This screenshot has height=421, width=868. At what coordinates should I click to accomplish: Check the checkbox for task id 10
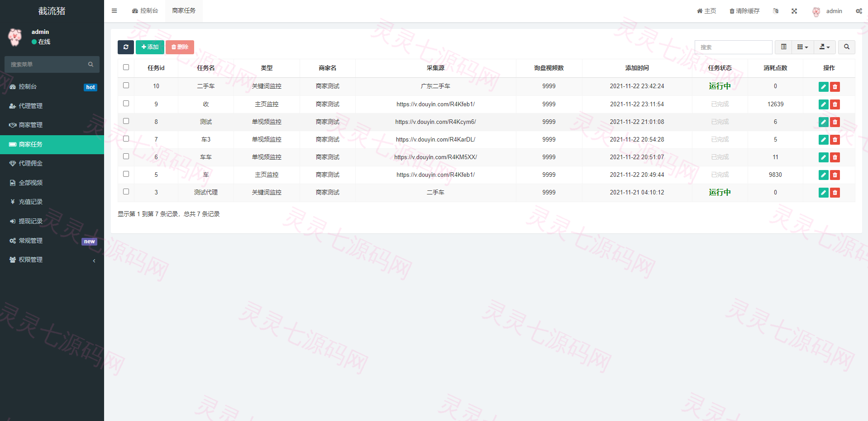[x=126, y=85]
